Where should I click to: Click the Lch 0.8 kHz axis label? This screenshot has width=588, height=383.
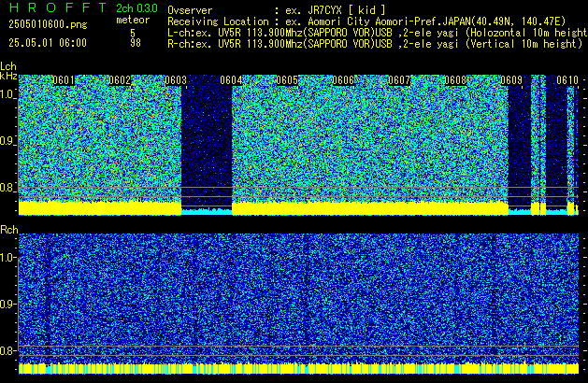(7, 188)
